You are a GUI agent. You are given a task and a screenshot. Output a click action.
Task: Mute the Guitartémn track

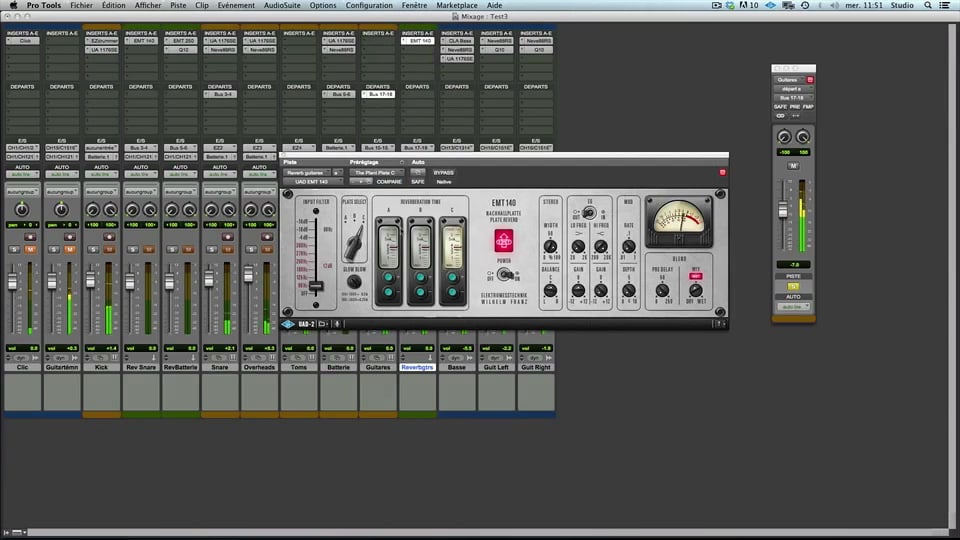(69, 249)
